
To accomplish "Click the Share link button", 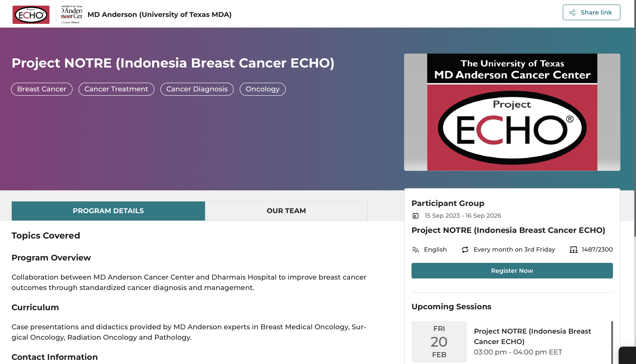I will (591, 13).
